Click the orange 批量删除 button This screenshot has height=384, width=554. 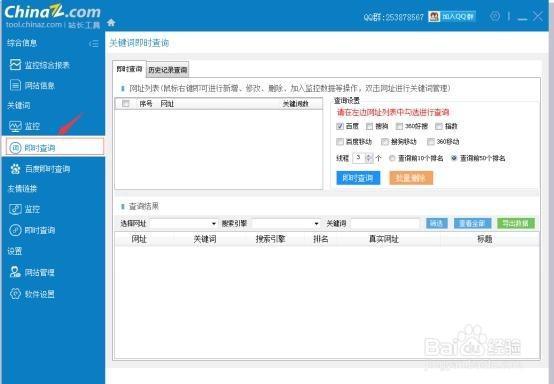point(411,178)
